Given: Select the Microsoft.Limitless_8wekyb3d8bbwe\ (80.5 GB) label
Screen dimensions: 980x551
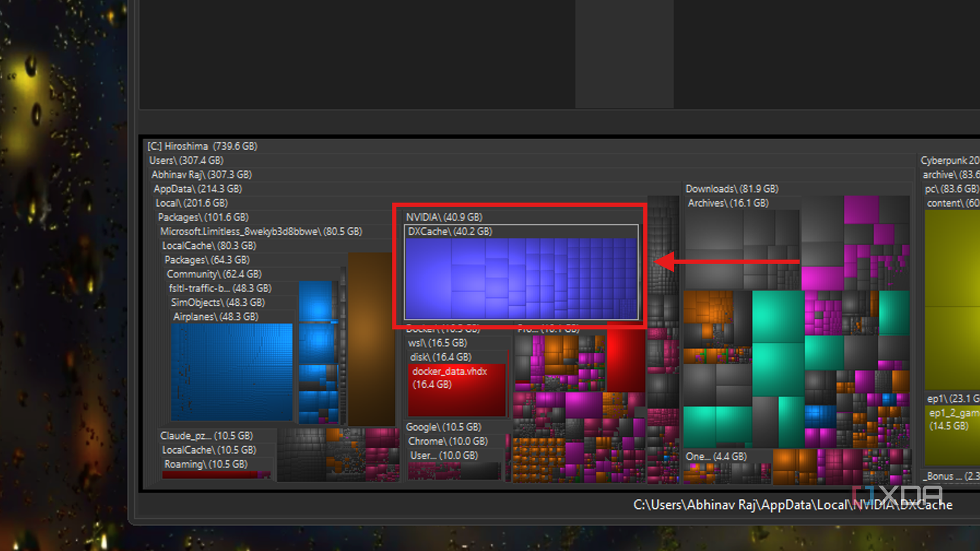Looking at the screenshot, I should coord(261,232).
